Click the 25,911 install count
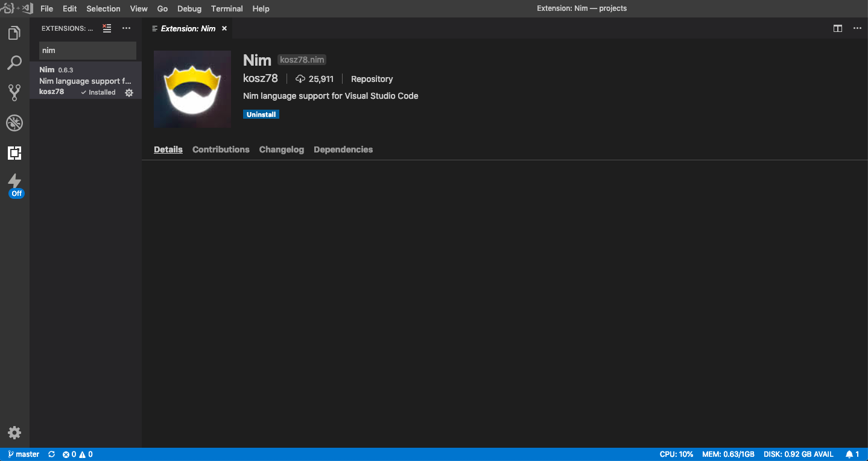868x461 pixels. [x=315, y=79]
